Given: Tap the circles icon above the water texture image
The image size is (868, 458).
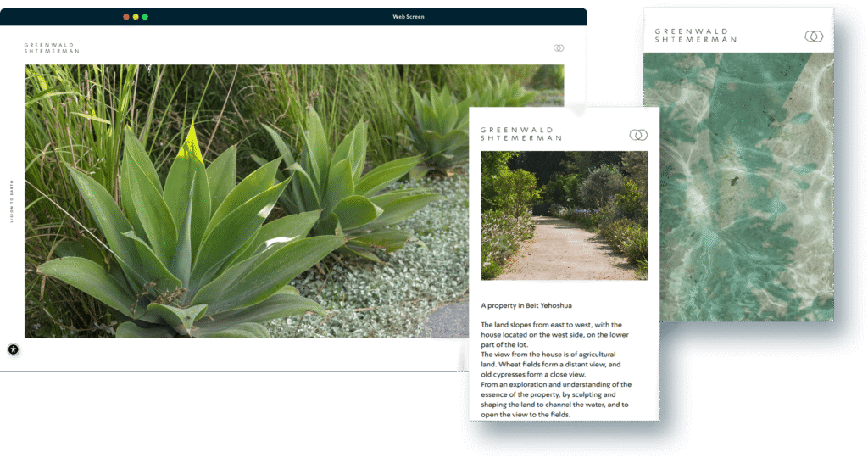Looking at the screenshot, I should pyautogui.click(x=814, y=36).
